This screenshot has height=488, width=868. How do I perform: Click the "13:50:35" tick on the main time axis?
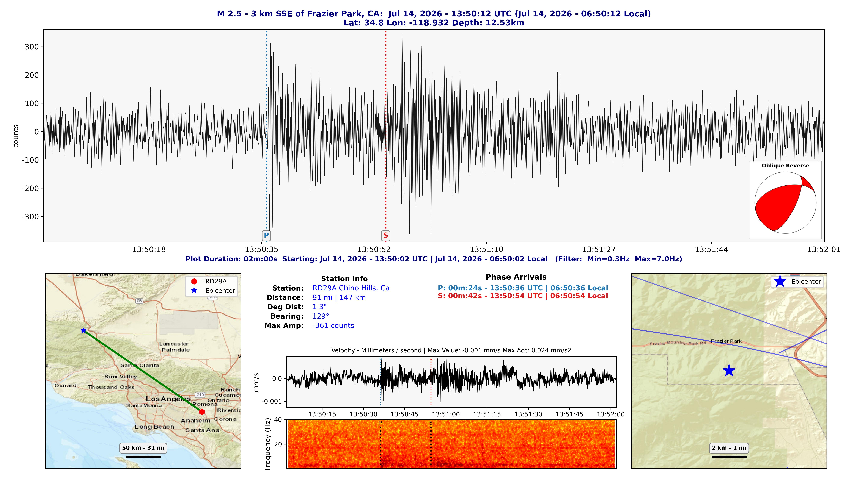point(261,250)
